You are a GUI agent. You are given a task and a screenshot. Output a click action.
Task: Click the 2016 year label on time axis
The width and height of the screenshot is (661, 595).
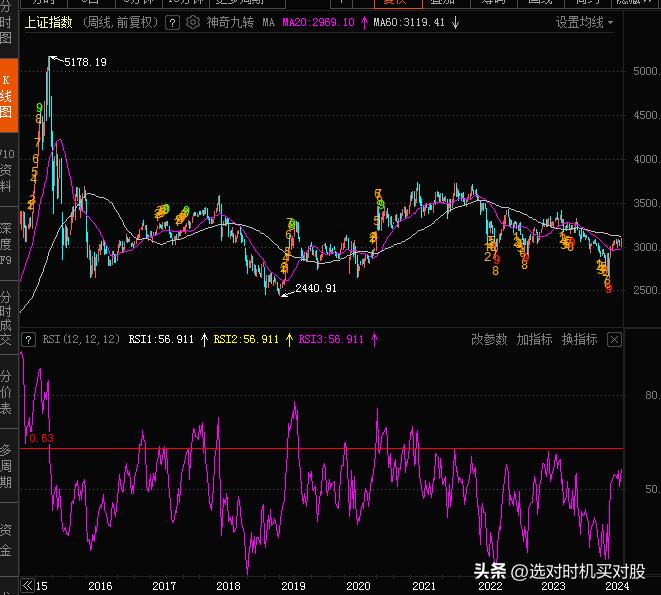pos(100,586)
